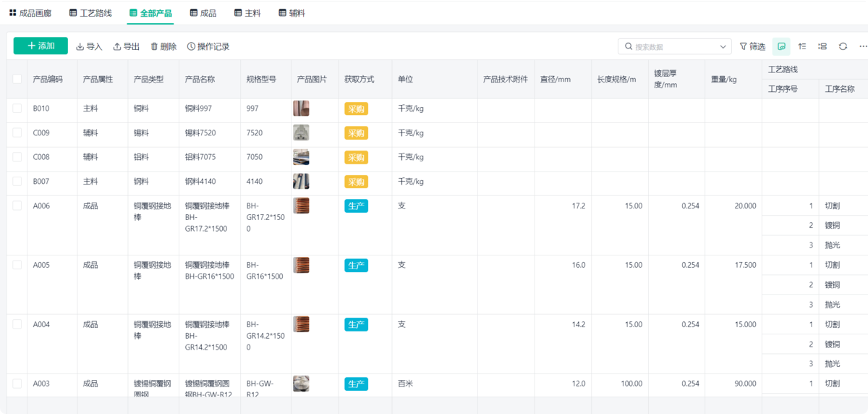
Task: Click the 生产 tag in row A004
Action: (x=356, y=325)
